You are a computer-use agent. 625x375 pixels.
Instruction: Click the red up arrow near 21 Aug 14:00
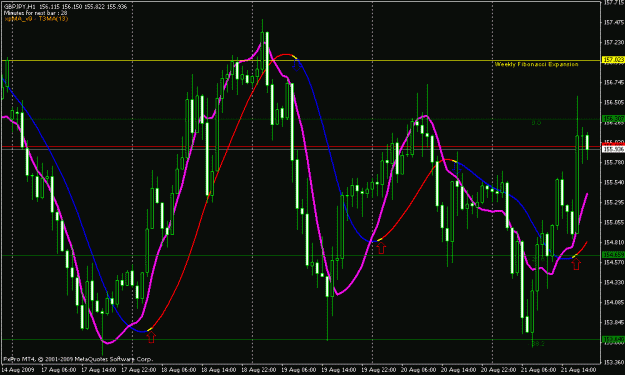pyautogui.click(x=576, y=264)
